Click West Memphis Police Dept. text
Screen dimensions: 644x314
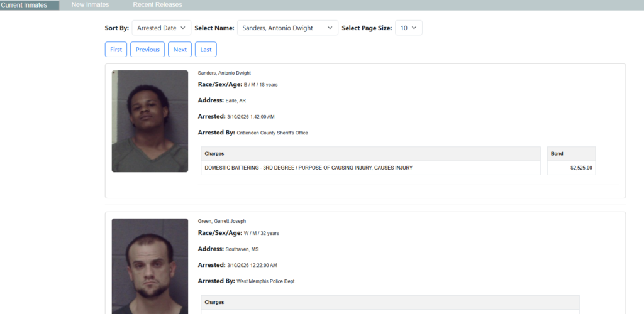[265, 281]
